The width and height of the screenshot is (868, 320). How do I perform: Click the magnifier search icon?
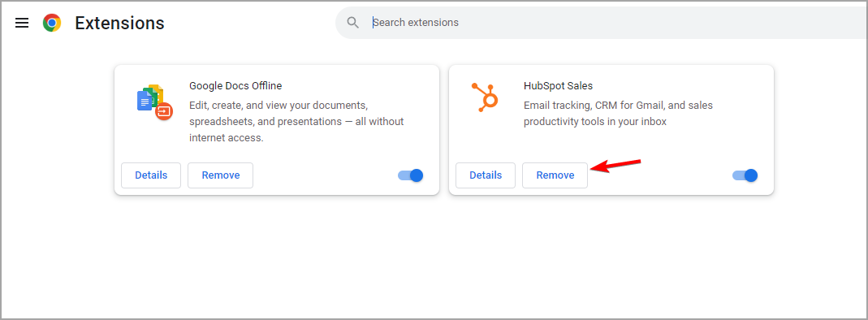[x=352, y=23]
